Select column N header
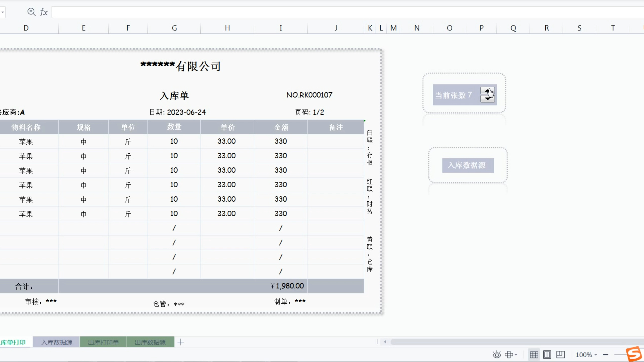 point(417,28)
